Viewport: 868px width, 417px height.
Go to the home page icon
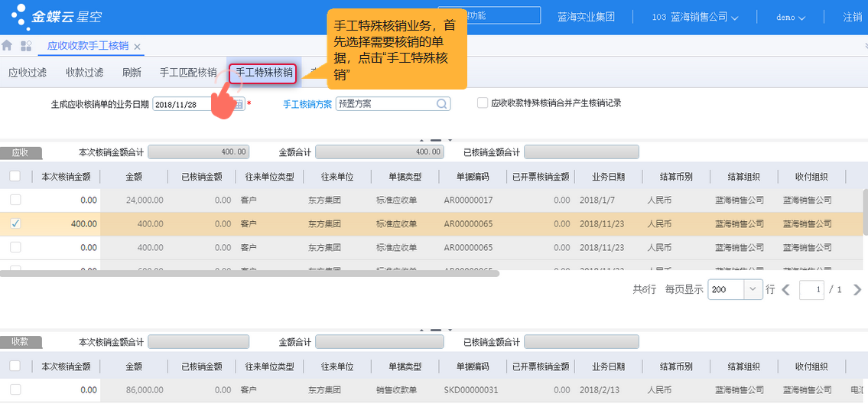click(x=7, y=45)
